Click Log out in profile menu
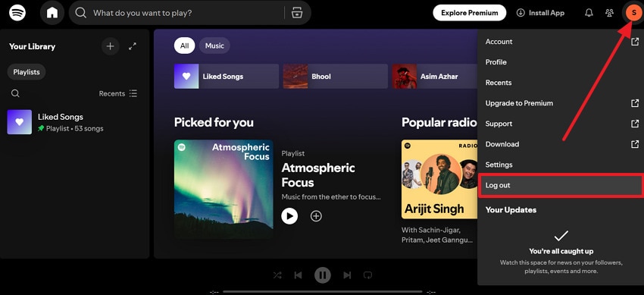The height and width of the screenshot is (295, 644). pyautogui.click(x=560, y=185)
